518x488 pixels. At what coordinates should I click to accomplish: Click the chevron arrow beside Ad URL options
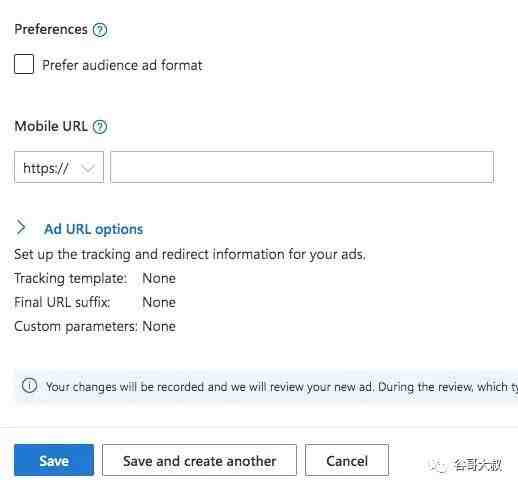(x=21, y=227)
